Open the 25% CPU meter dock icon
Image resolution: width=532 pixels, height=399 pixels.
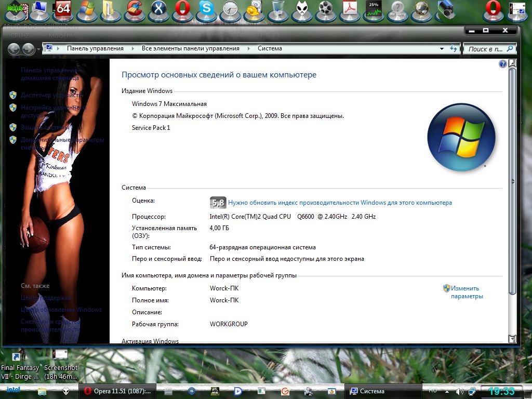pyautogui.click(x=374, y=10)
